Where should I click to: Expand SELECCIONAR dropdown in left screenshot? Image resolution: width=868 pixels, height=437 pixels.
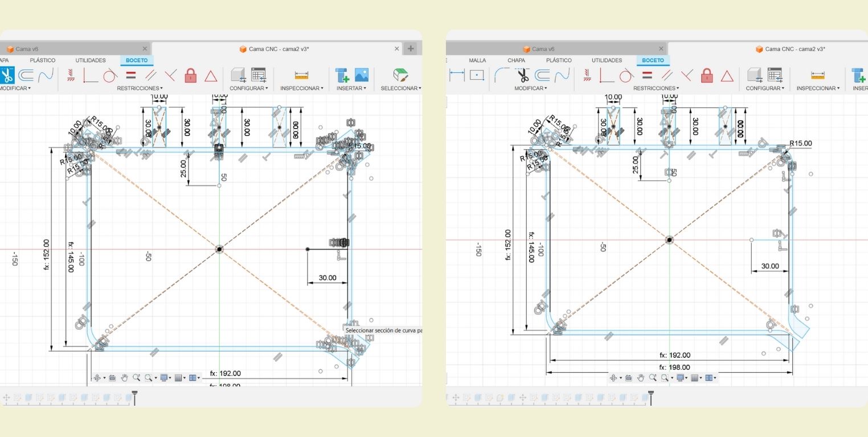click(x=401, y=88)
